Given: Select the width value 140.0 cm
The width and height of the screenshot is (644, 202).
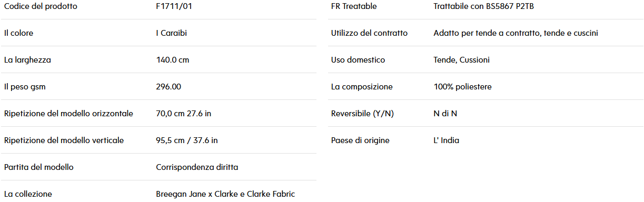Looking at the screenshot, I should 173,60.
